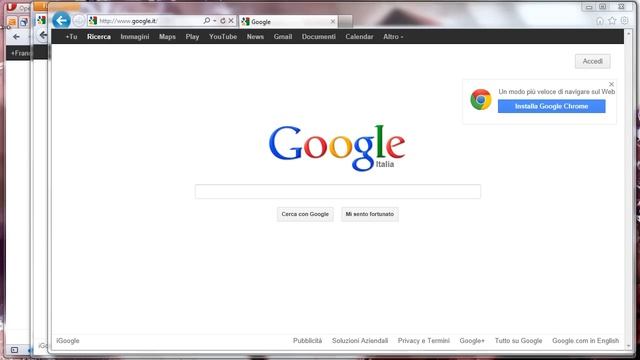Open Tutto su Google footer link
This screenshot has width=640, height=360.
pyautogui.click(x=518, y=341)
